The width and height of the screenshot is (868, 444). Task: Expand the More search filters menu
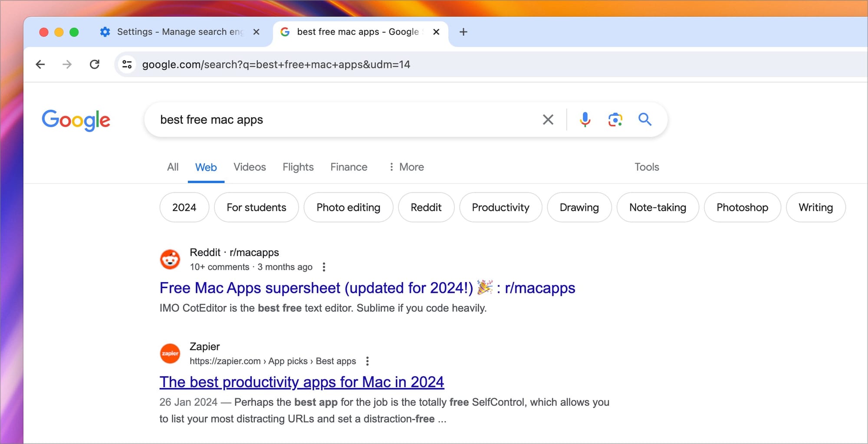[x=407, y=167]
